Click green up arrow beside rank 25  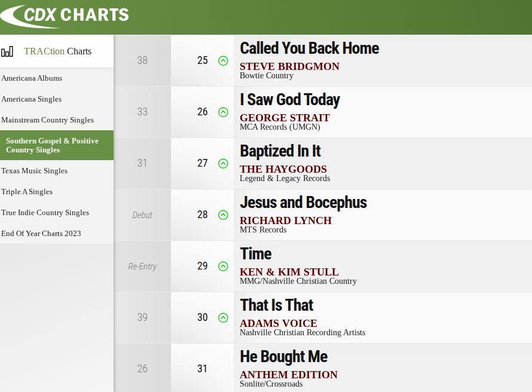pos(223,60)
